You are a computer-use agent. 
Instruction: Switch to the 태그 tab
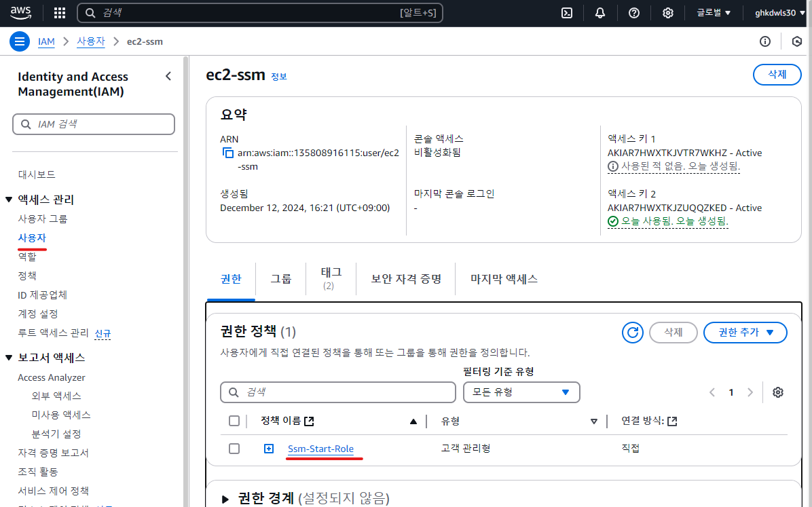331,278
